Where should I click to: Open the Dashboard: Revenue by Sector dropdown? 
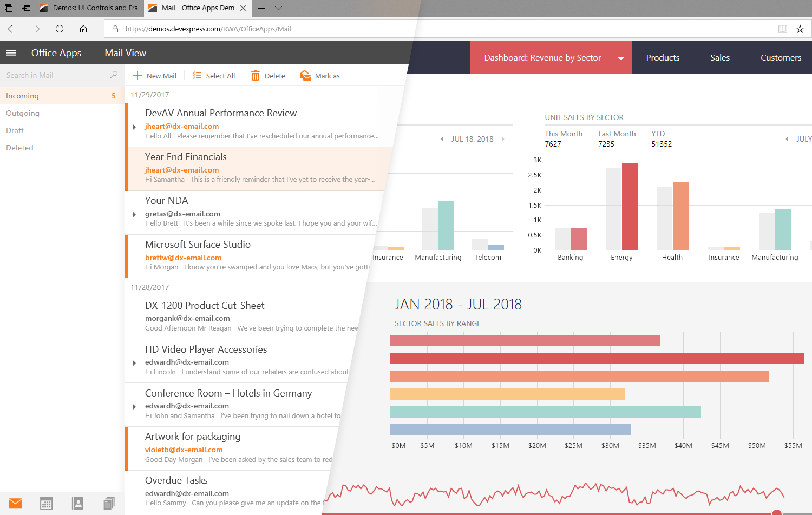tap(620, 57)
